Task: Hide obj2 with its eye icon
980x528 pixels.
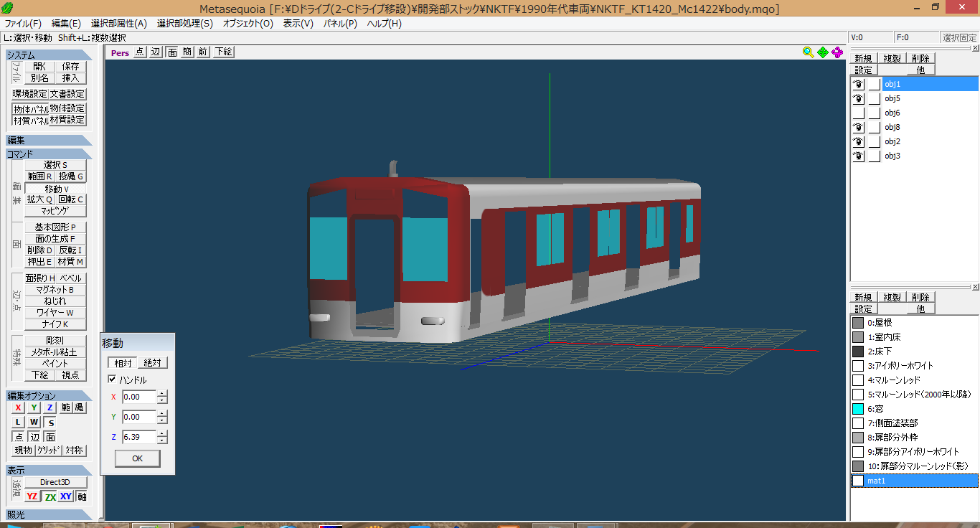Action: click(x=858, y=141)
